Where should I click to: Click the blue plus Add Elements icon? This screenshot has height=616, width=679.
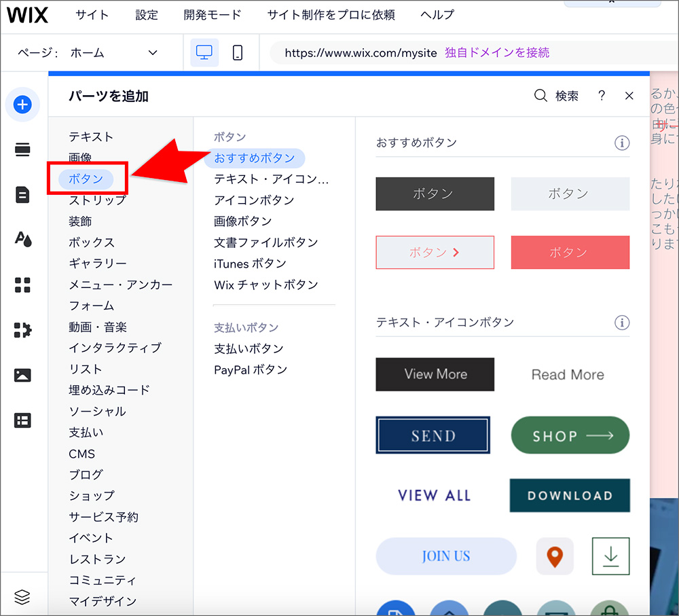click(x=22, y=105)
